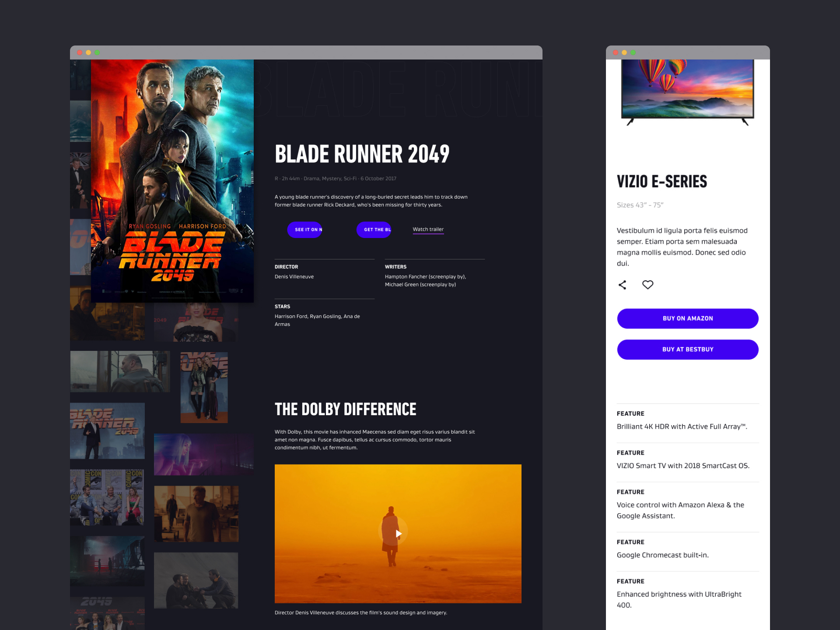Click feature Enhanced brightness with UltraBright 400
The width and height of the screenshot is (840, 630).
click(679, 600)
